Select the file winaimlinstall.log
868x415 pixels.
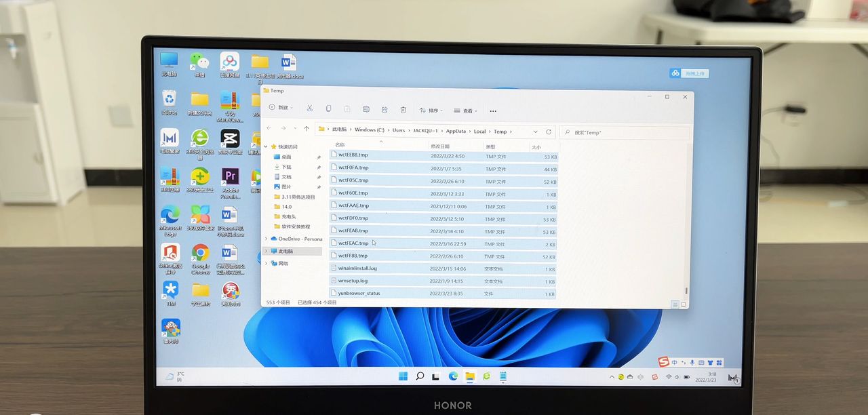[x=443, y=269]
